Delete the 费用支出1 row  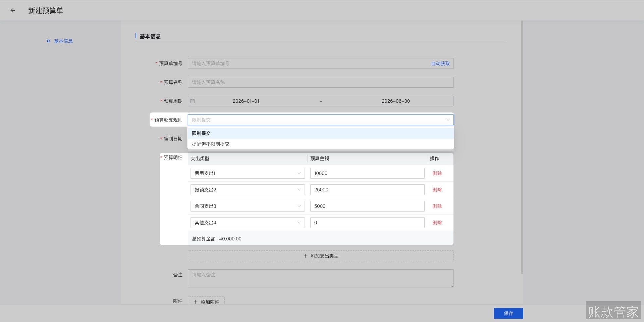[x=437, y=173]
